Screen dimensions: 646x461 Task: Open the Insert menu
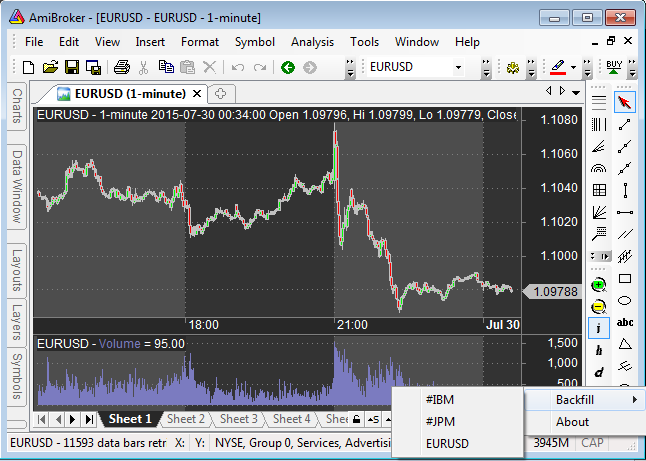point(150,42)
